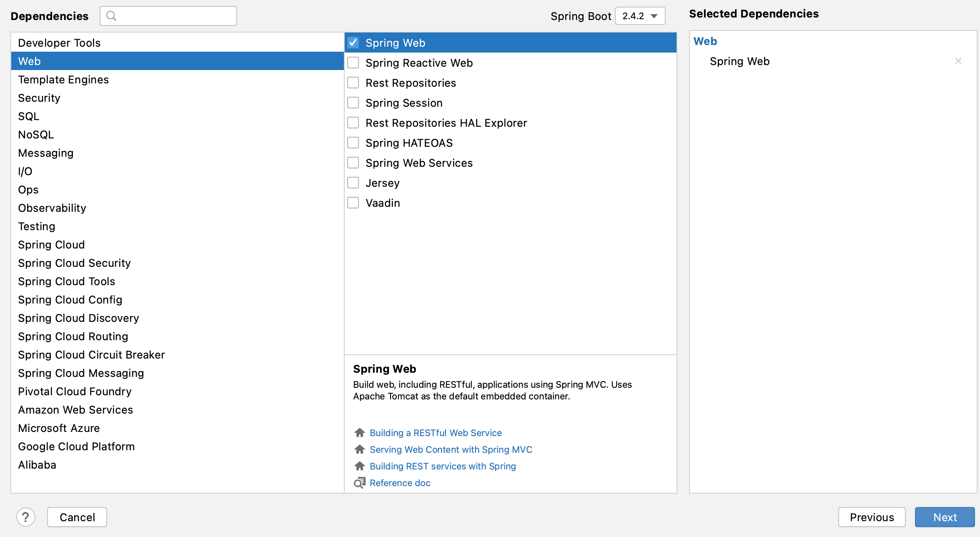980x537 pixels.
Task: Open the Spring Cloud category
Action: point(178,244)
